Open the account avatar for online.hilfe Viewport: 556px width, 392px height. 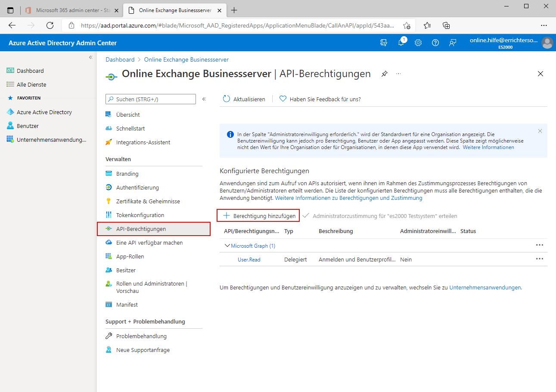[547, 43]
